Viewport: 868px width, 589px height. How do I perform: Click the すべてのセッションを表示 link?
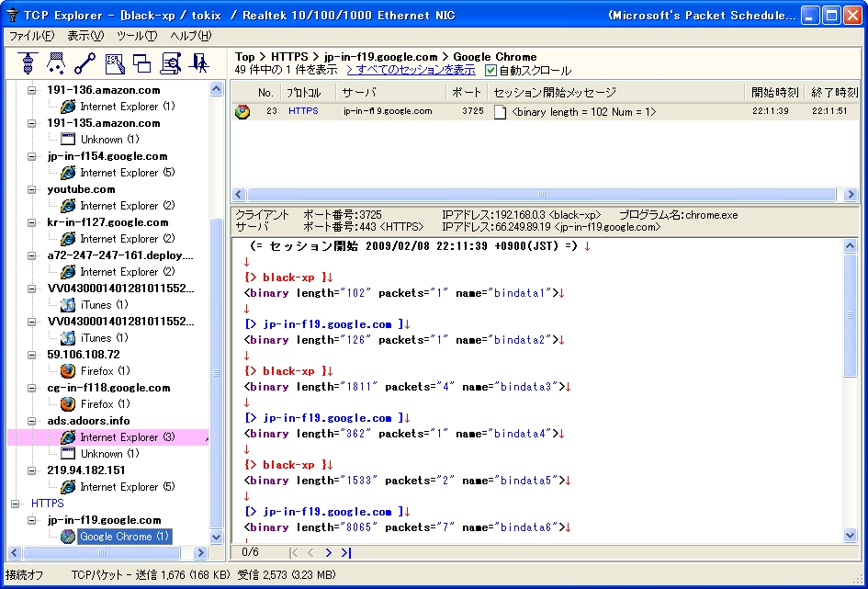pyautogui.click(x=411, y=71)
